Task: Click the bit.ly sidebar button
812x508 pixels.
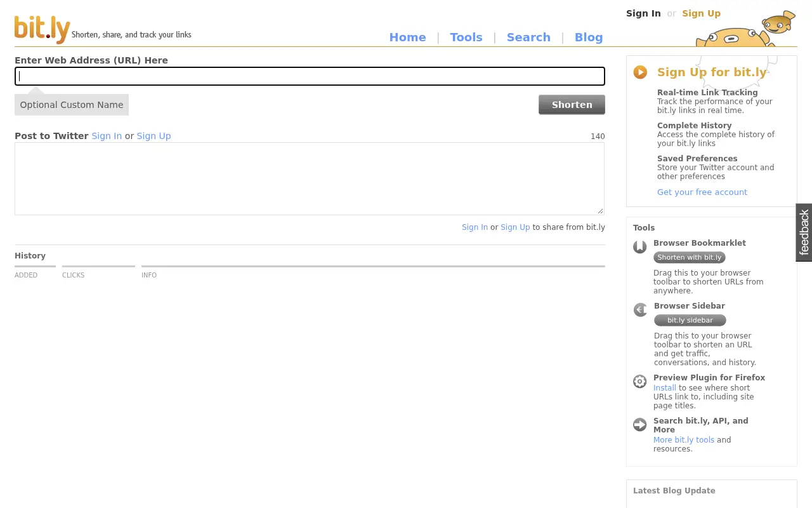Action: coord(690,320)
